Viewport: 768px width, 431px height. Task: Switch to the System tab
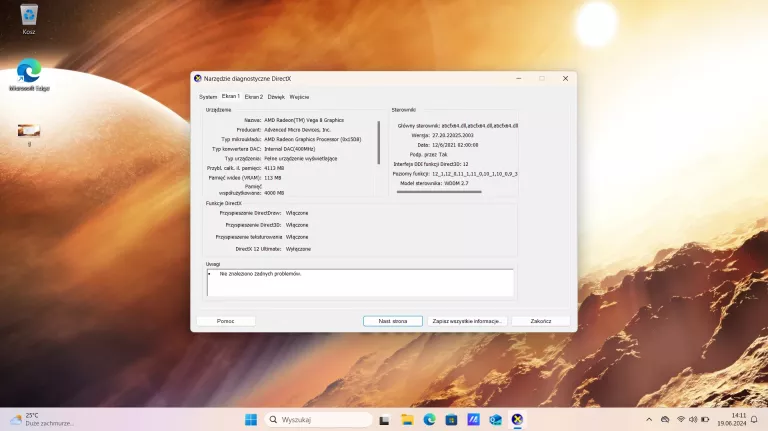(208, 97)
